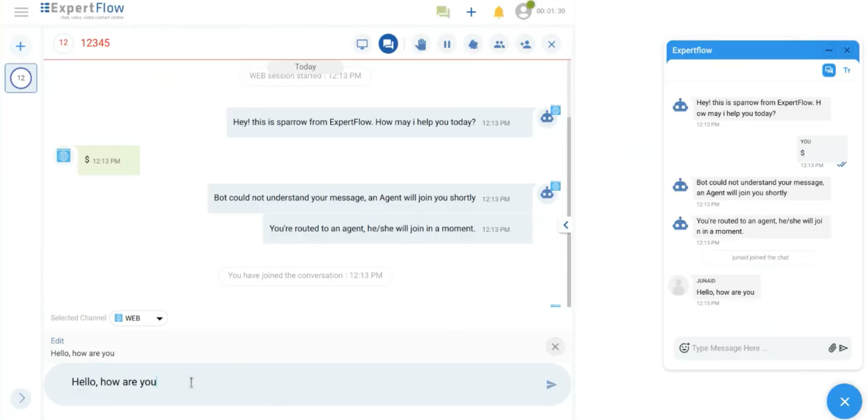Change font size using the Tt icon
The width and height of the screenshot is (868, 420).
(848, 70)
